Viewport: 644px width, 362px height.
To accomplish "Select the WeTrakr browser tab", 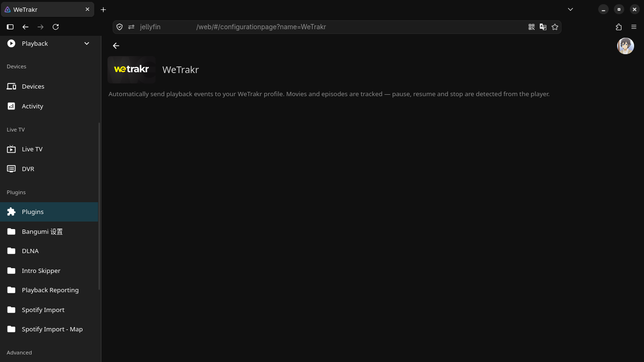I will 47,9.
